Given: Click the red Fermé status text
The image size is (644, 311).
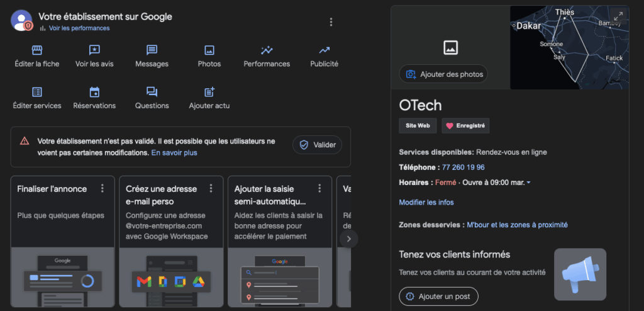Looking at the screenshot, I should coord(446,183).
